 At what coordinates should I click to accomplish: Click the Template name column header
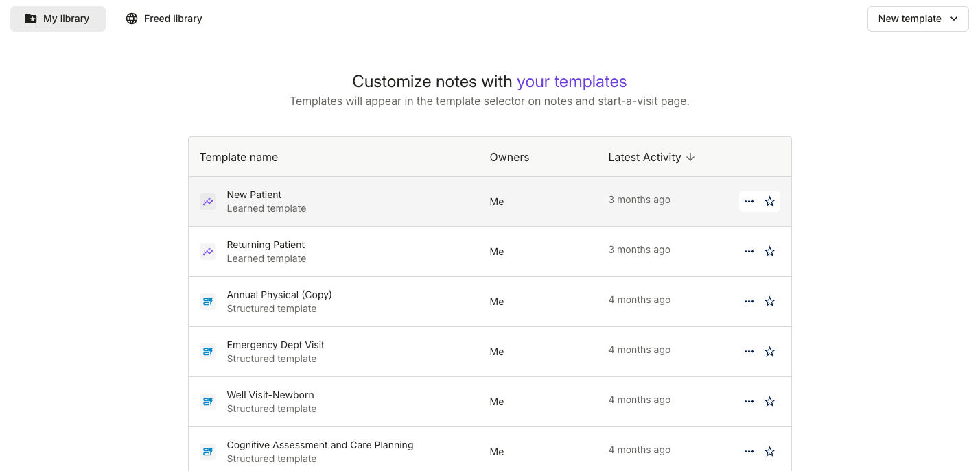pos(239,157)
